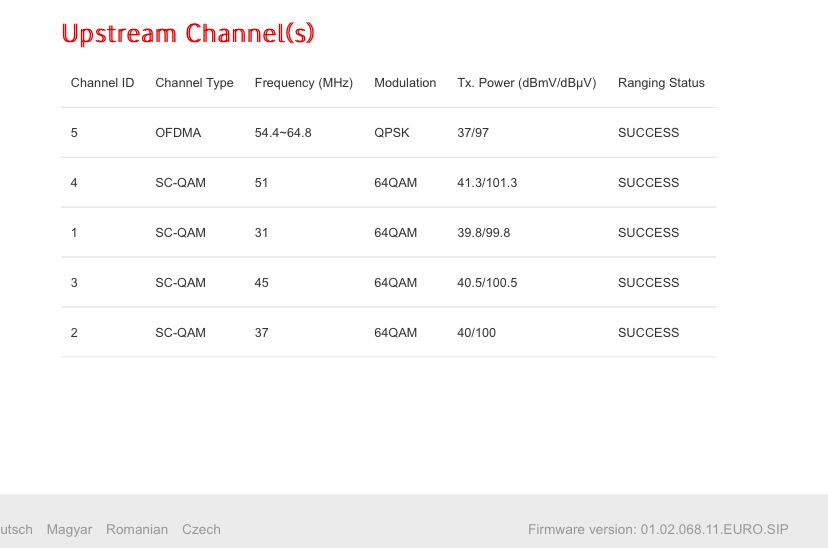Select 64QAM modulation in 31 MHz row

(x=396, y=233)
